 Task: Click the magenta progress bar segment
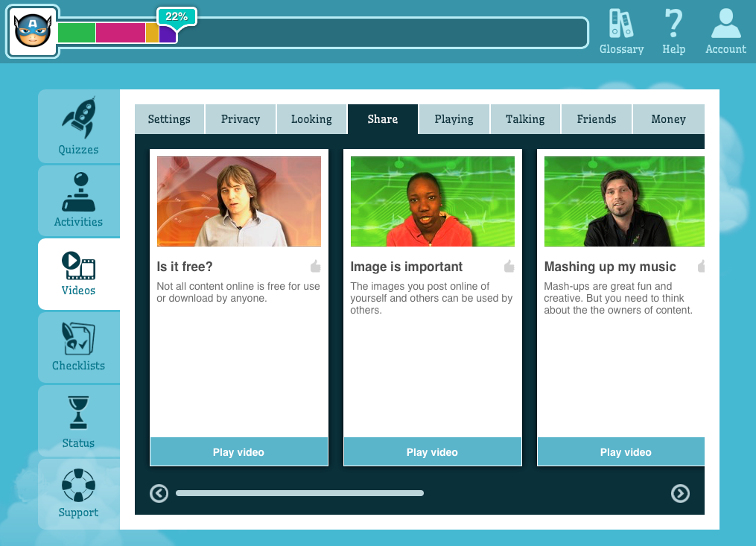point(121,33)
